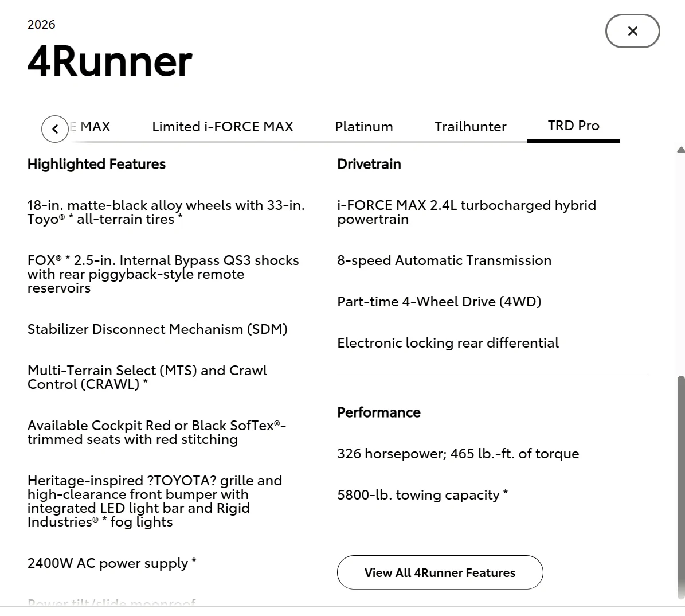
Task: Click the Performance heading
Action: 379,412
